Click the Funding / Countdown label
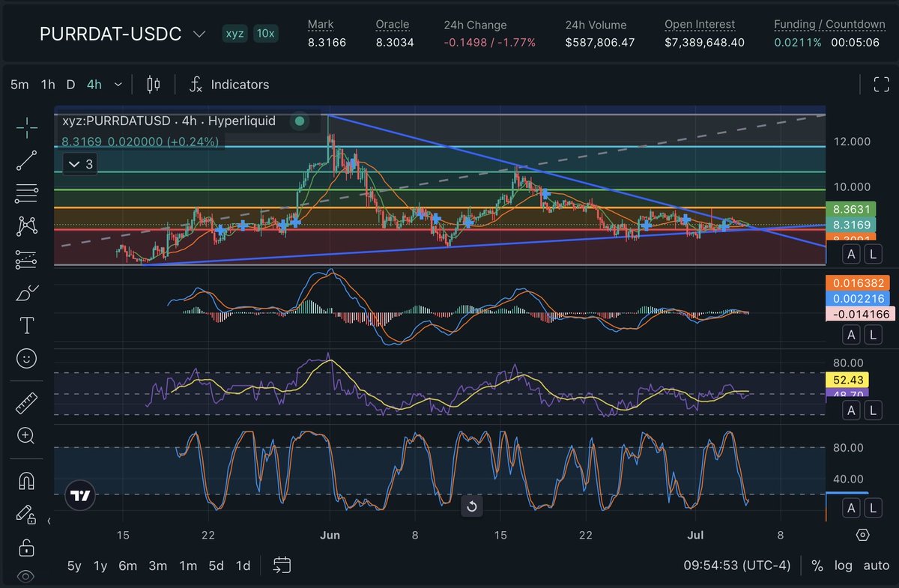The height and width of the screenshot is (588, 899). (x=829, y=25)
